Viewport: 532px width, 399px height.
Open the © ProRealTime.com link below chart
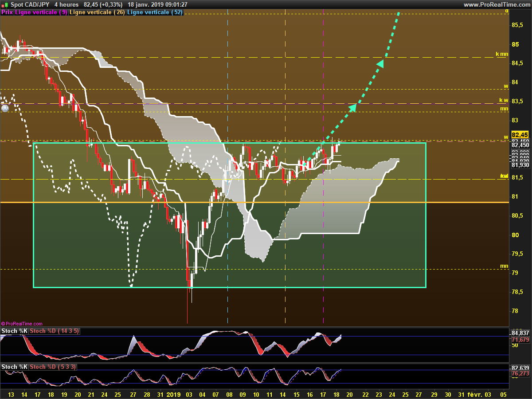point(22,324)
